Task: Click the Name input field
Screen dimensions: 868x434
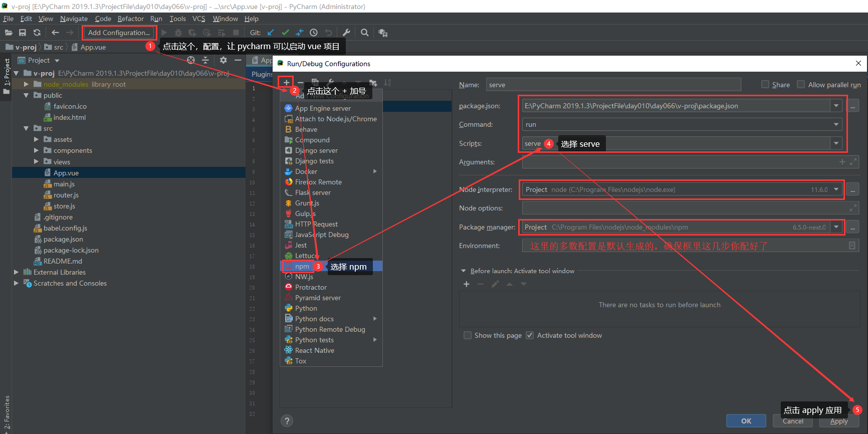Action: pyautogui.click(x=613, y=85)
